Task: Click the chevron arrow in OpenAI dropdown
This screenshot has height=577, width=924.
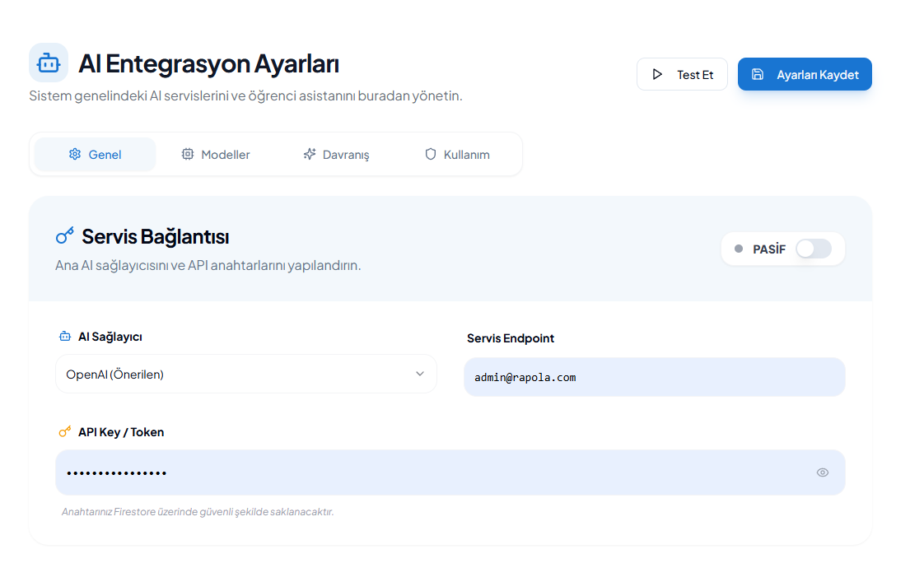Action: click(419, 374)
